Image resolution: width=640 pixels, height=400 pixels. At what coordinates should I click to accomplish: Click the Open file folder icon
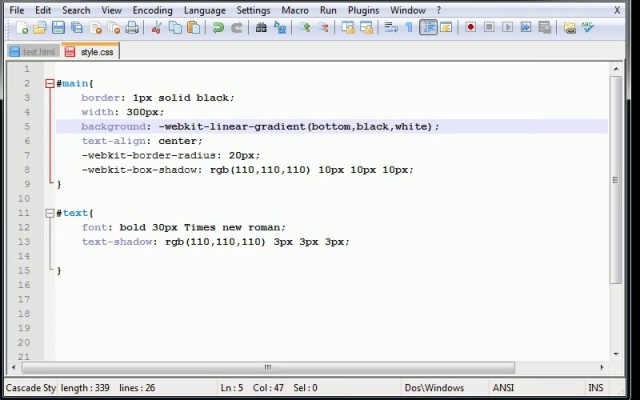40,27
